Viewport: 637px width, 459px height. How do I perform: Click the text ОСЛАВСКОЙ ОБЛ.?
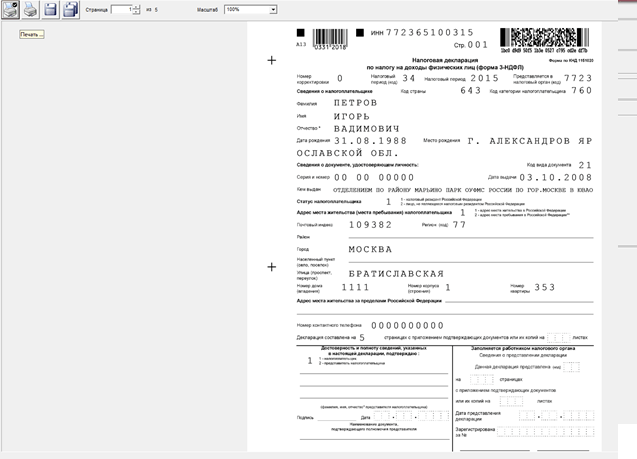click(348, 153)
